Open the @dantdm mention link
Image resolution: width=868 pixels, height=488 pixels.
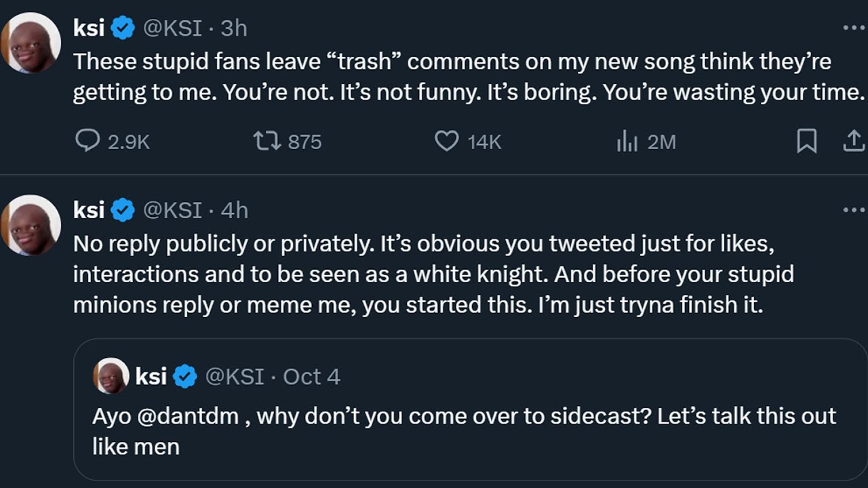coord(188,415)
